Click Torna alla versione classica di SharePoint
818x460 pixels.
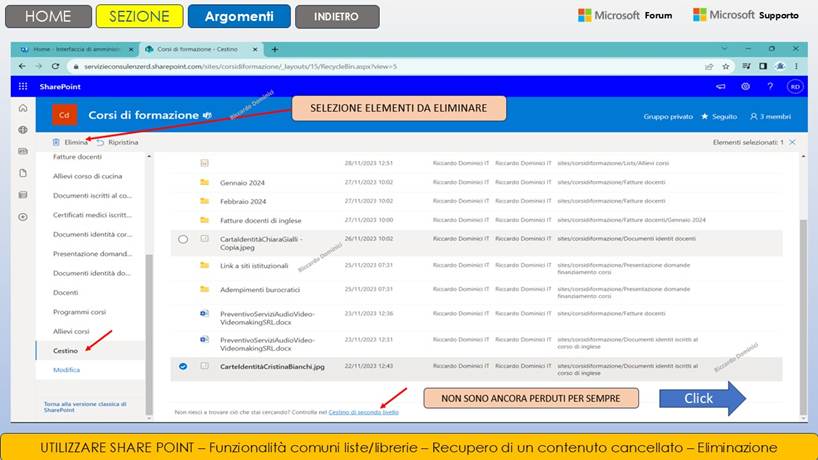point(85,407)
